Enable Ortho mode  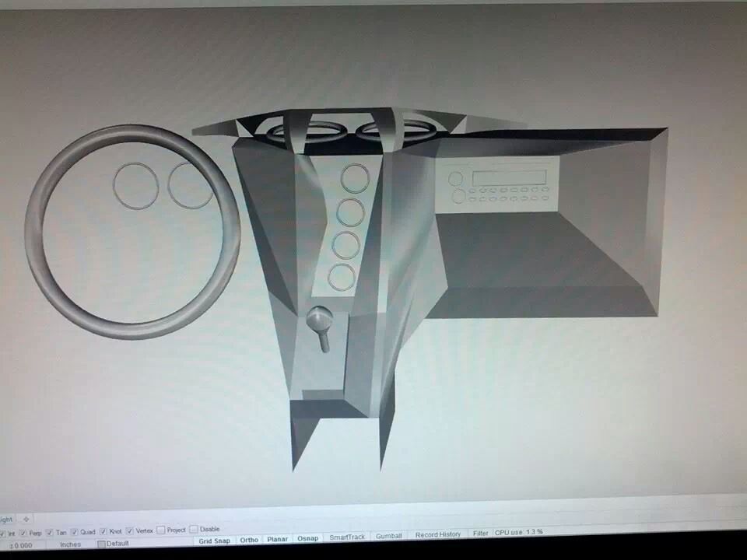(x=249, y=539)
